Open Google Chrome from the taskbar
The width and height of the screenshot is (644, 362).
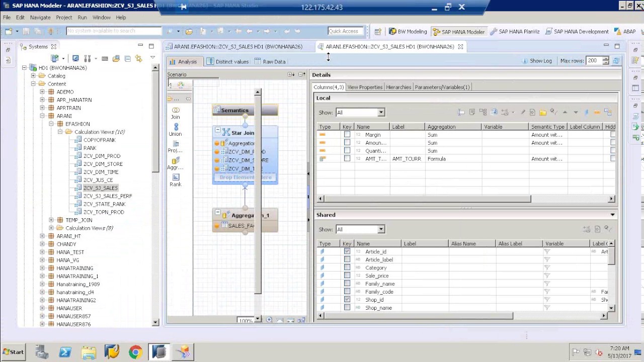(135, 352)
